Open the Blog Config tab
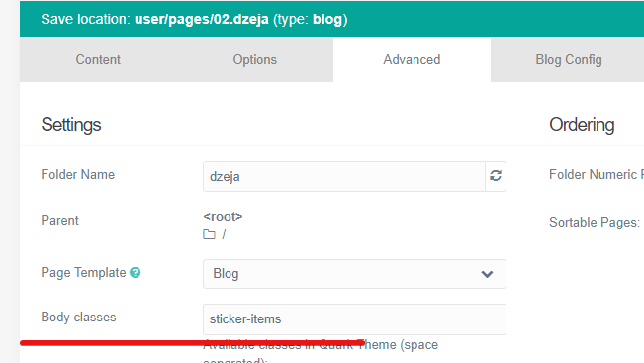This screenshot has width=644, height=363. (x=569, y=60)
